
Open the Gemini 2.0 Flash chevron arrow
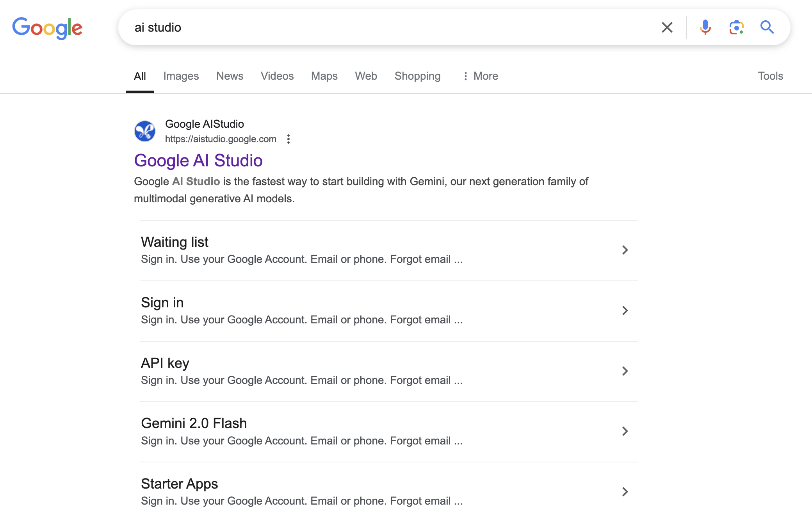(x=625, y=431)
